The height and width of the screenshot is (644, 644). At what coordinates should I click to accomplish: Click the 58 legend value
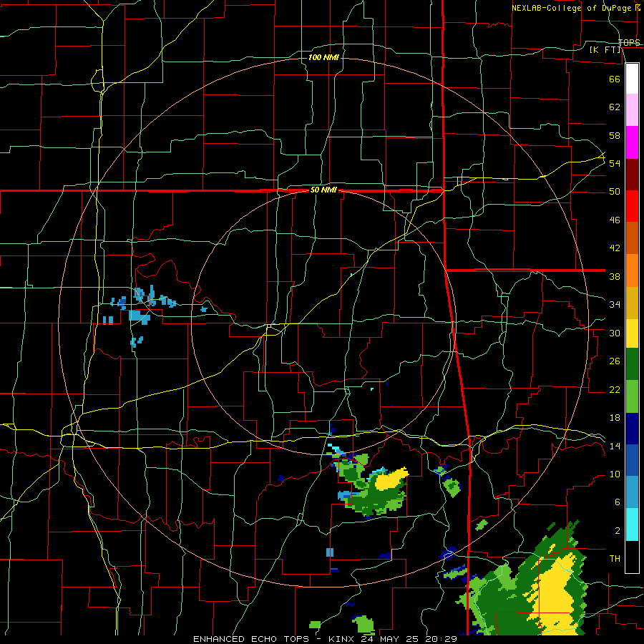615,135
